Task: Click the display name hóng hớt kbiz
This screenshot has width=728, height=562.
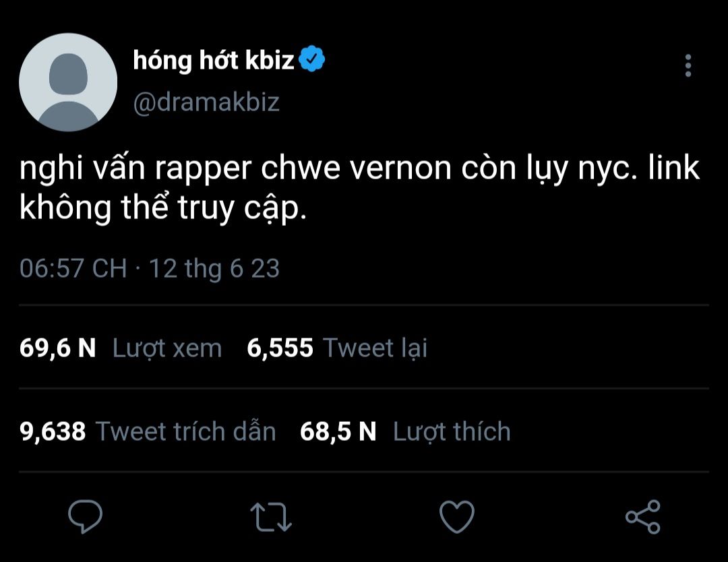Action: [214, 61]
